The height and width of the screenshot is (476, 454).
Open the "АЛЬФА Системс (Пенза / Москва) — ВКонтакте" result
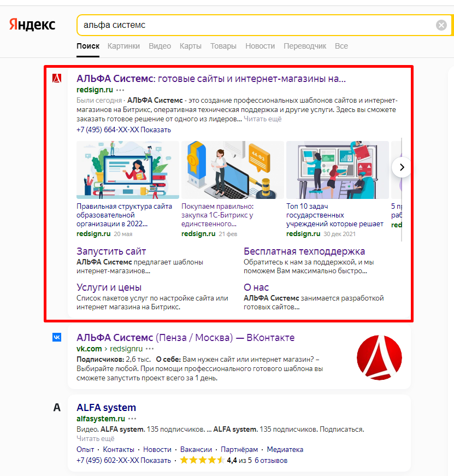pos(185,338)
